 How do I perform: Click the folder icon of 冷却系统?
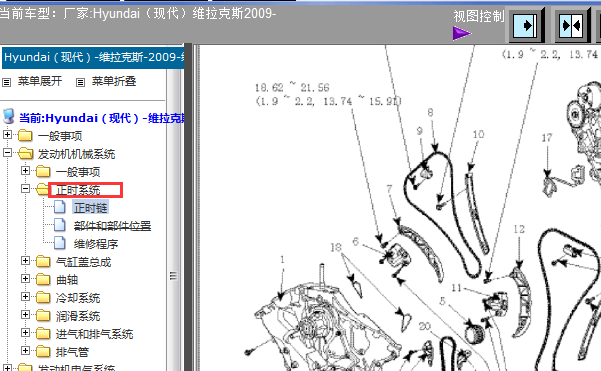point(43,297)
